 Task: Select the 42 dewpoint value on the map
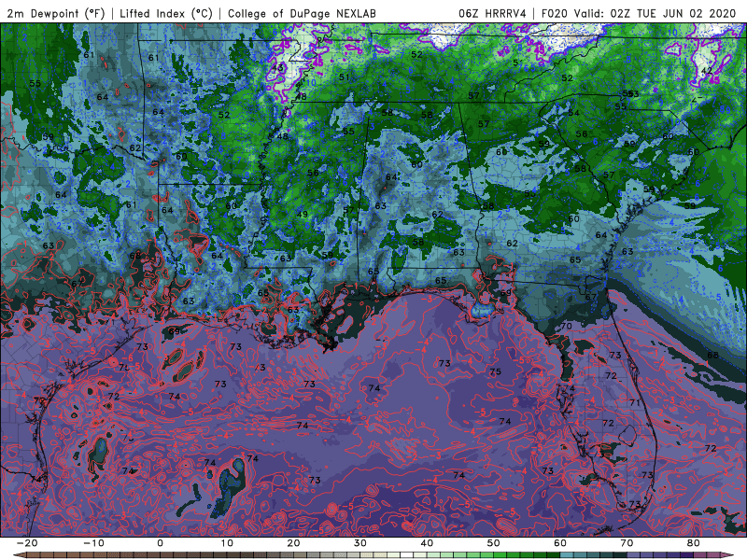coord(707,71)
